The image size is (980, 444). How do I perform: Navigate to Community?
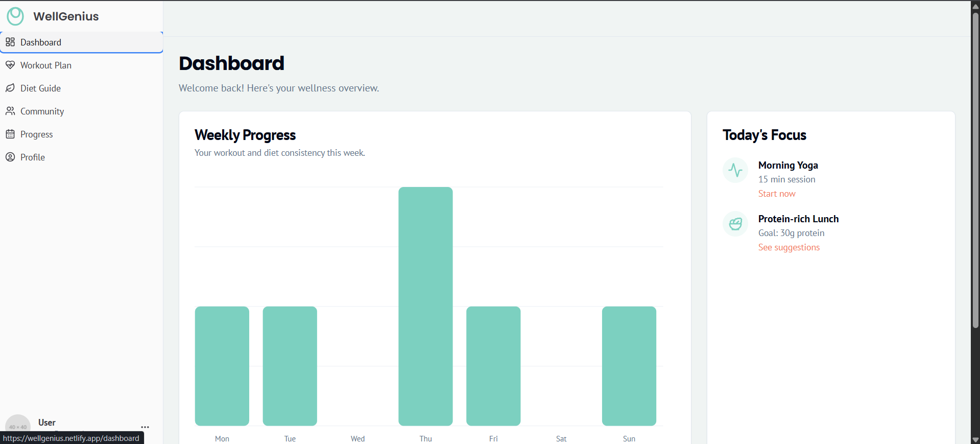pyautogui.click(x=82, y=111)
